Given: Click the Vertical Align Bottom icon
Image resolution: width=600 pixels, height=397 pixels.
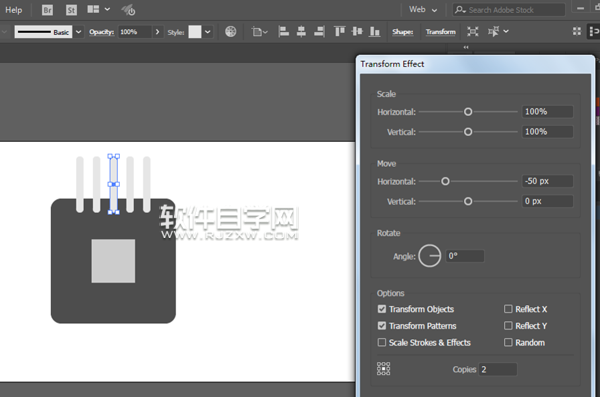Looking at the screenshot, I should 375,31.
